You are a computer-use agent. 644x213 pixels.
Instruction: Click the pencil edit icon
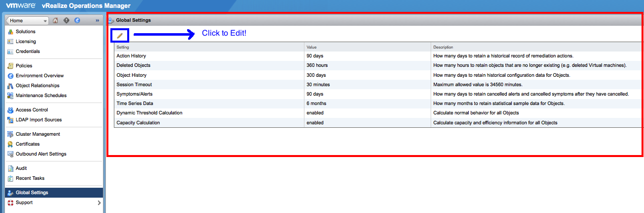[119, 36]
